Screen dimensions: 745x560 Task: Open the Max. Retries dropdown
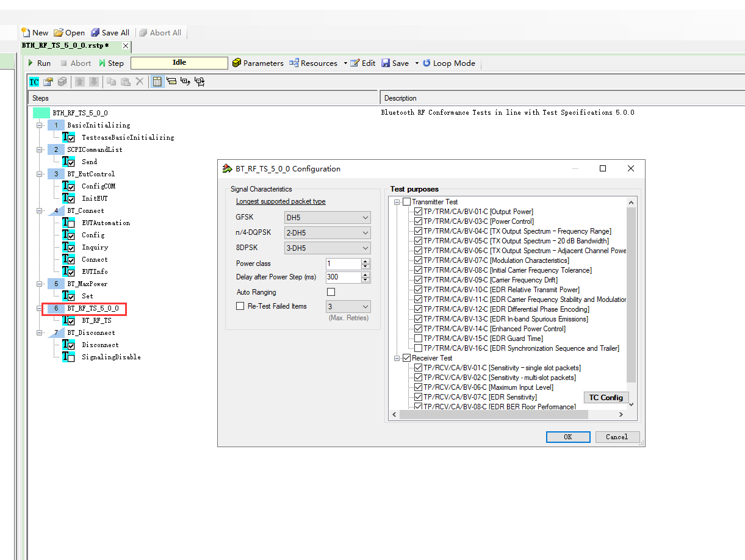pos(348,307)
